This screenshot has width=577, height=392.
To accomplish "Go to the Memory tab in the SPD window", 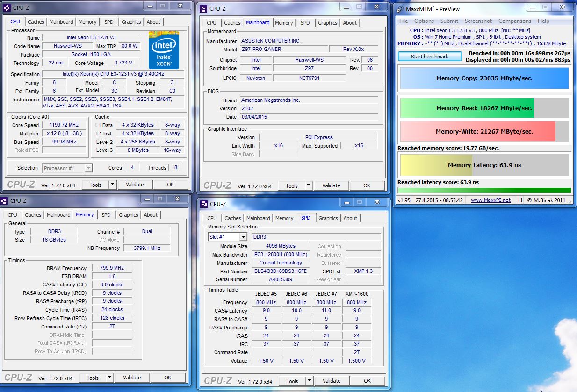I will click(x=284, y=218).
